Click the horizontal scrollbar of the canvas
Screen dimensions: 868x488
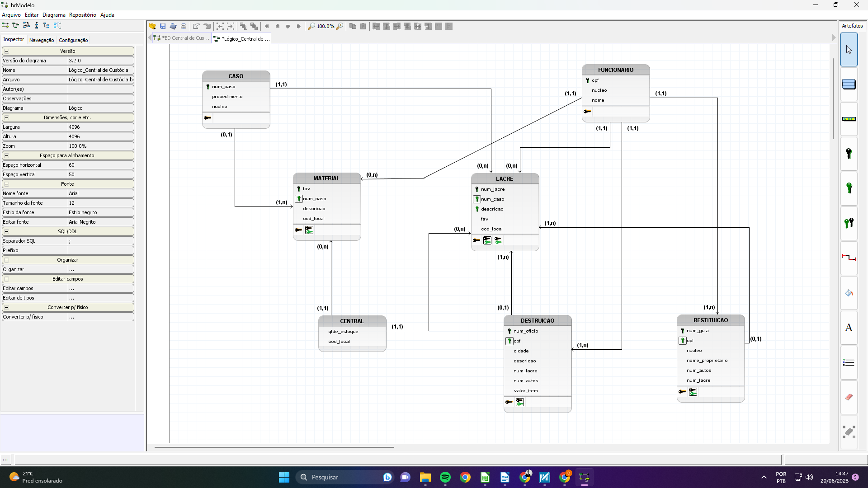pos(274,447)
